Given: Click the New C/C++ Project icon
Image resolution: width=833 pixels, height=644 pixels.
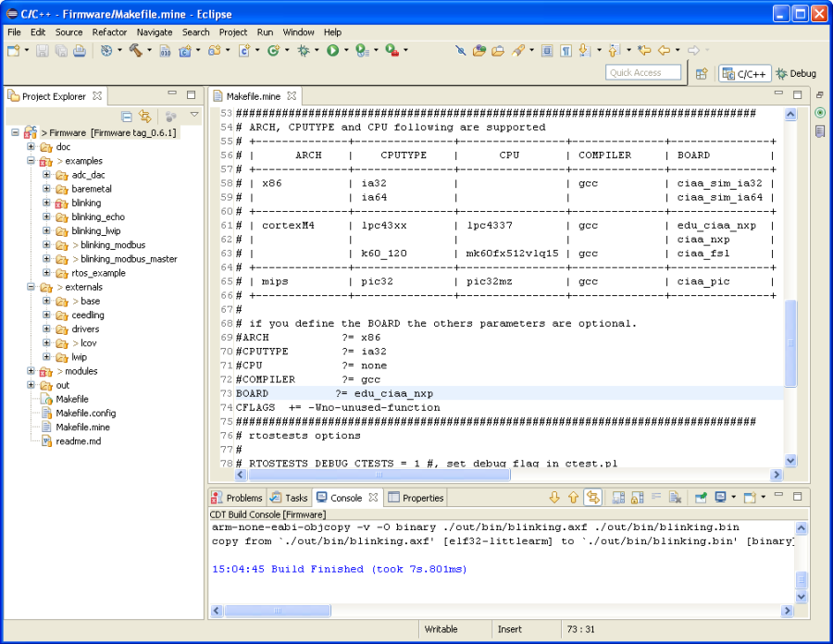Looking at the screenshot, I should pos(185,51).
